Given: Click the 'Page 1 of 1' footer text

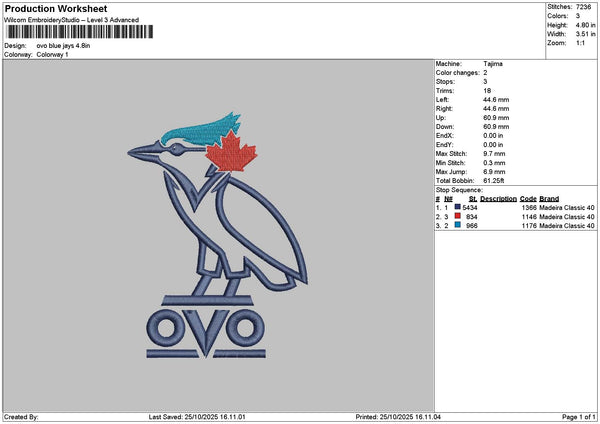Looking at the screenshot, I should (579, 417).
